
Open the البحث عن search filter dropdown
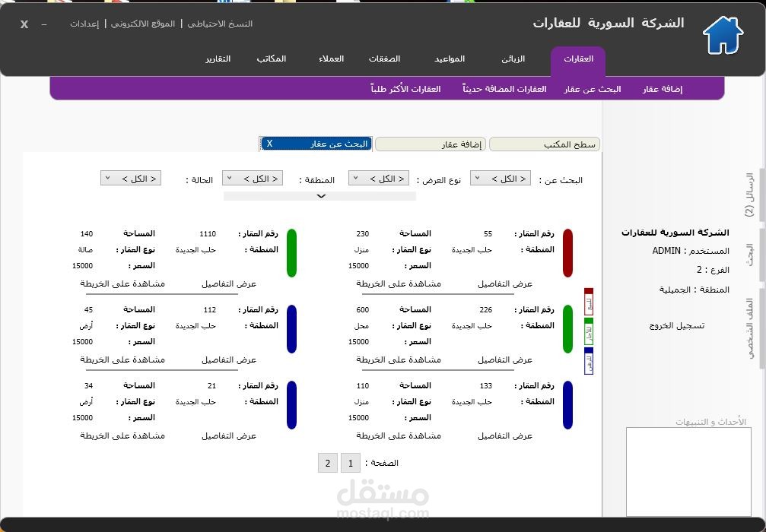pos(500,178)
